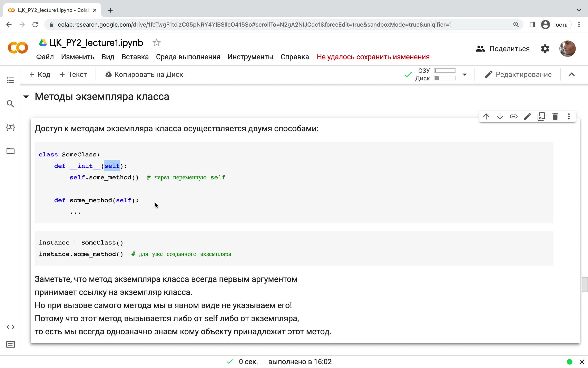Copy link to this cell

tap(514, 117)
